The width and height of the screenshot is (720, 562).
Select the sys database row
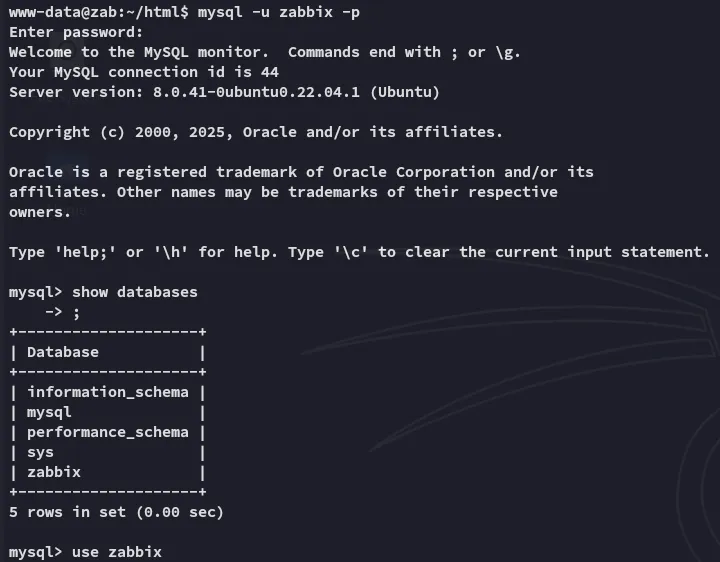coord(107,452)
